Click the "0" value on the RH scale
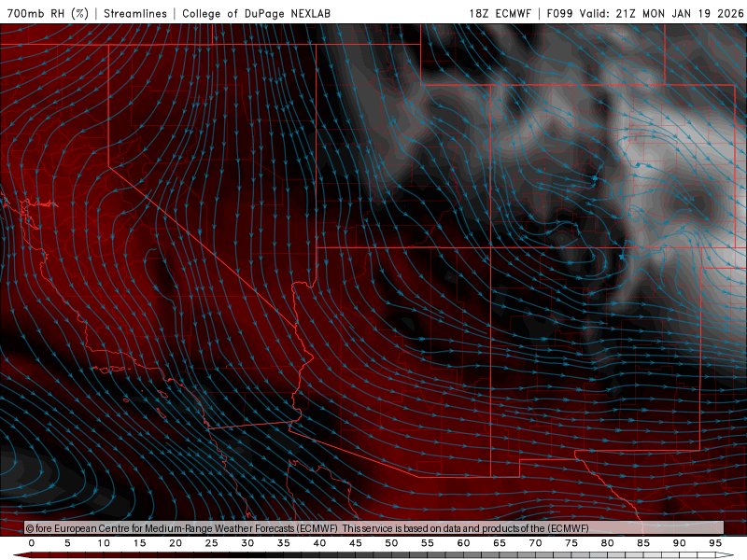This screenshot has height=560, width=747. [32, 543]
